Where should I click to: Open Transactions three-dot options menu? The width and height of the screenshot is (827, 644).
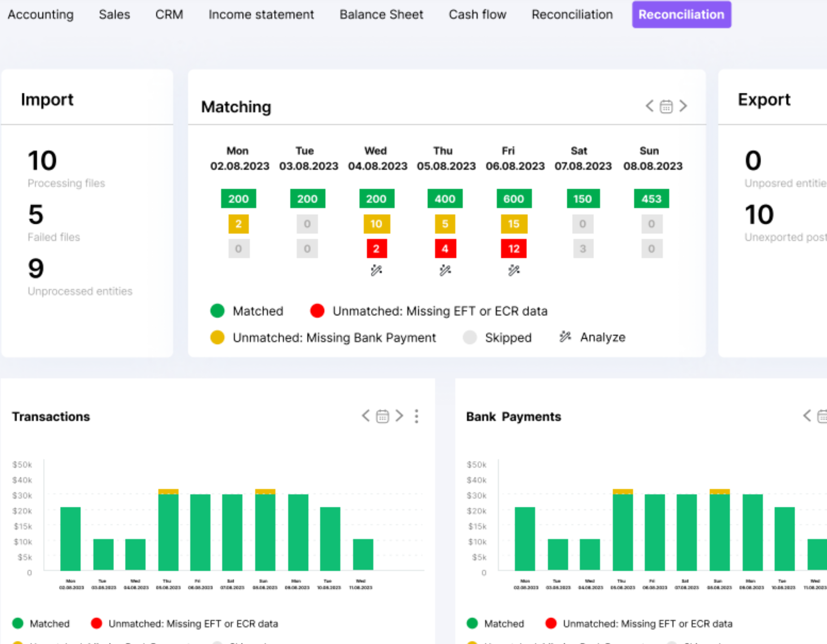(417, 416)
